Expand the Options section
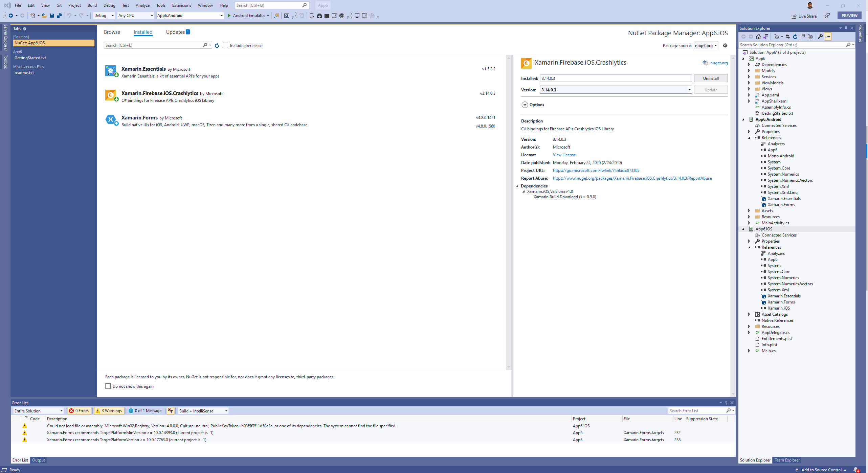 click(x=525, y=105)
